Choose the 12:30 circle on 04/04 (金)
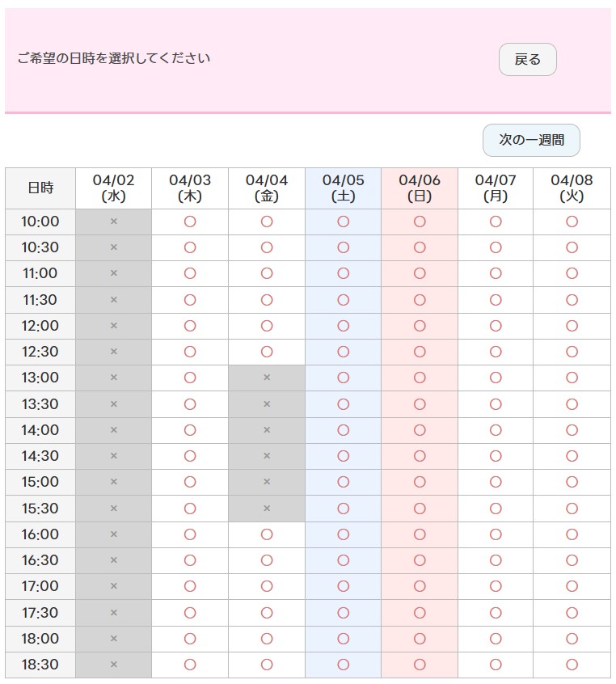Viewport: 616px width, 684px height. coord(267,352)
